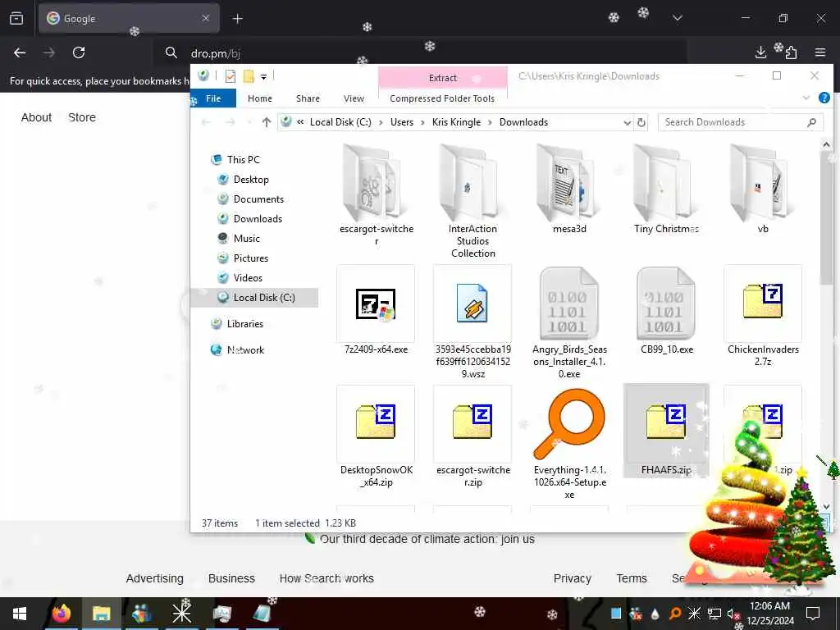
Task: Open the Store link on Google page
Action: coord(82,117)
